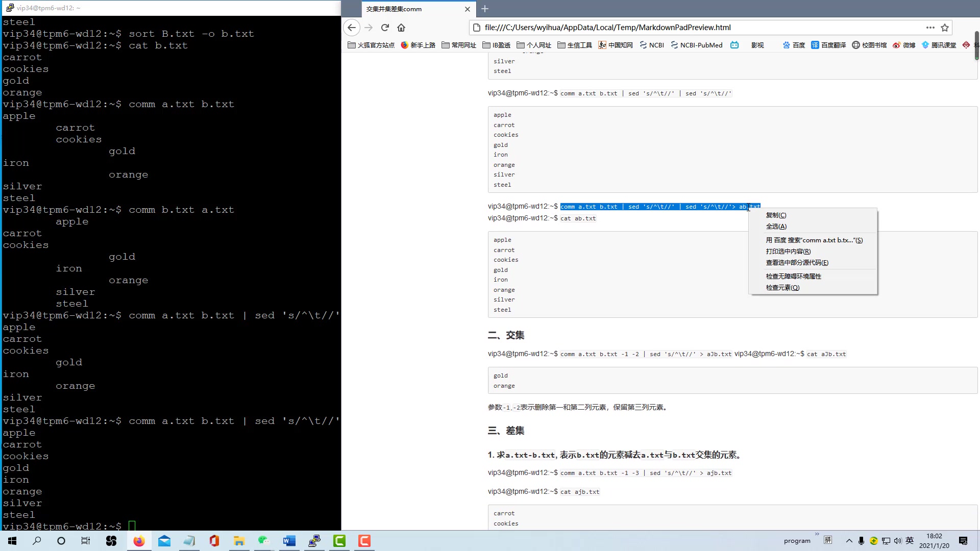The width and height of the screenshot is (980, 551).
Task: Choose 查看选中部分源代码(E) menu entry
Action: point(813,263)
